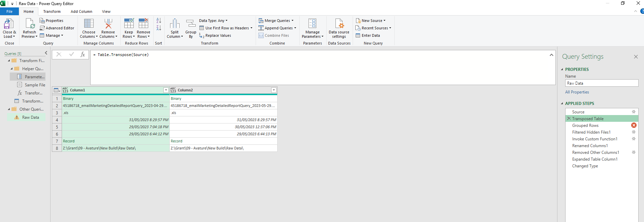Click the fx function icon in formula bar
This screenshot has height=222, width=644.
[83, 54]
